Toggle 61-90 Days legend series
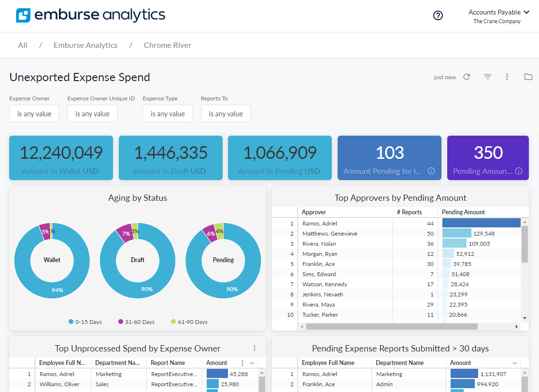The height and width of the screenshot is (392, 539). coord(189,322)
